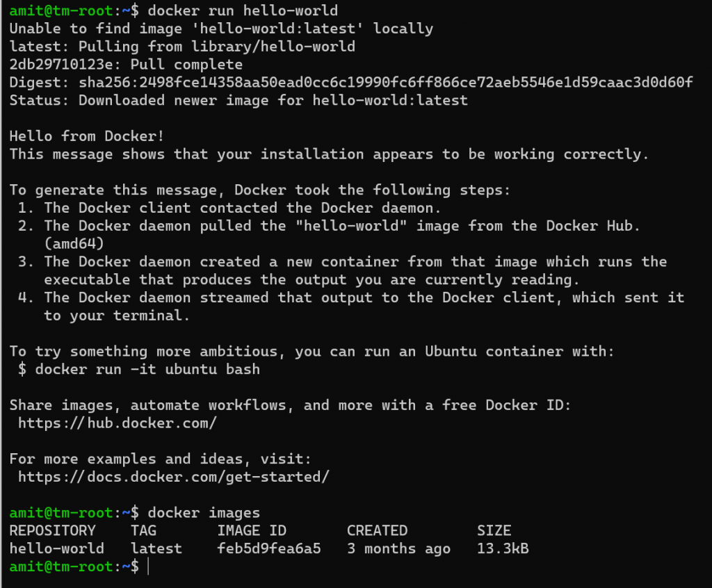
Task: Click the hello-world repository name in the table
Action: [57, 548]
